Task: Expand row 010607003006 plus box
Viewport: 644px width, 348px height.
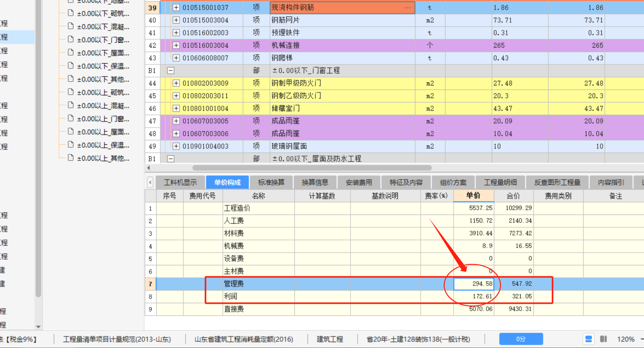Action: point(176,134)
